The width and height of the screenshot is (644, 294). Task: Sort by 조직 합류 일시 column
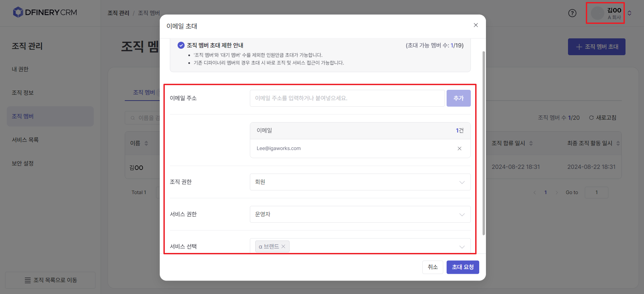531,143
